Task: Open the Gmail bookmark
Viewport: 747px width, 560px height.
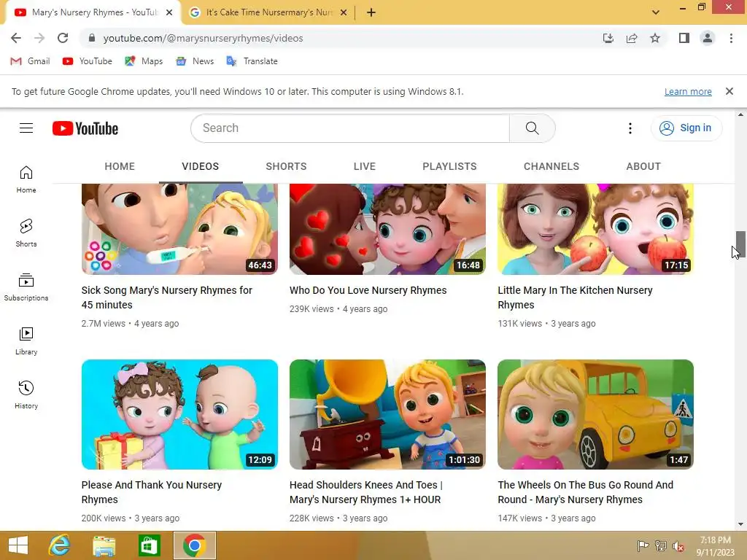Action: click(30, 61)
